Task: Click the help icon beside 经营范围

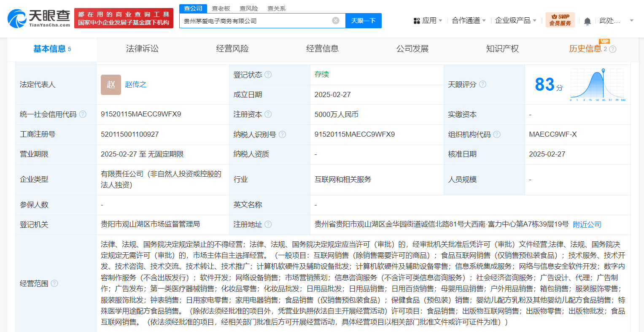Action: (x=54, y=283)
